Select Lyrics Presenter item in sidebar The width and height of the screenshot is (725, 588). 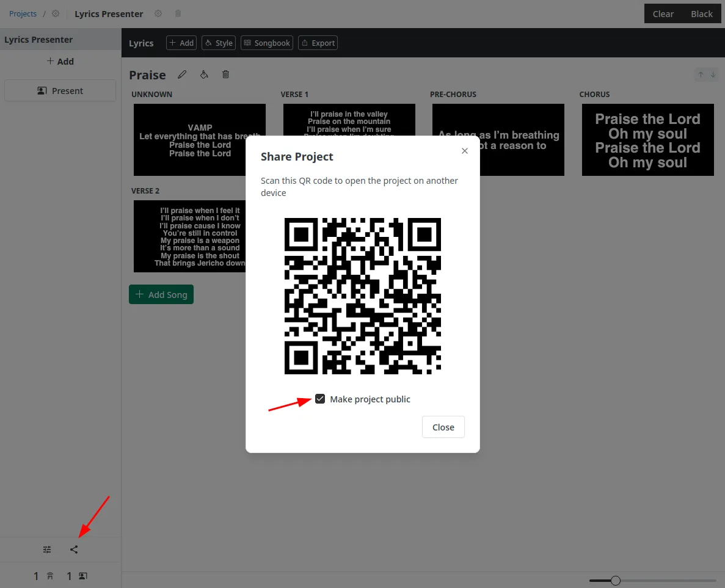click(60, 39)
